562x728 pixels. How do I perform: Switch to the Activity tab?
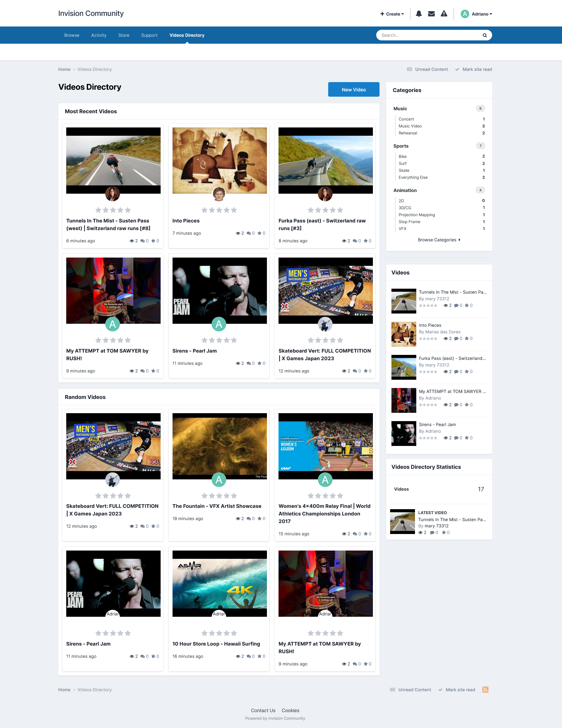tap(98, 35)
